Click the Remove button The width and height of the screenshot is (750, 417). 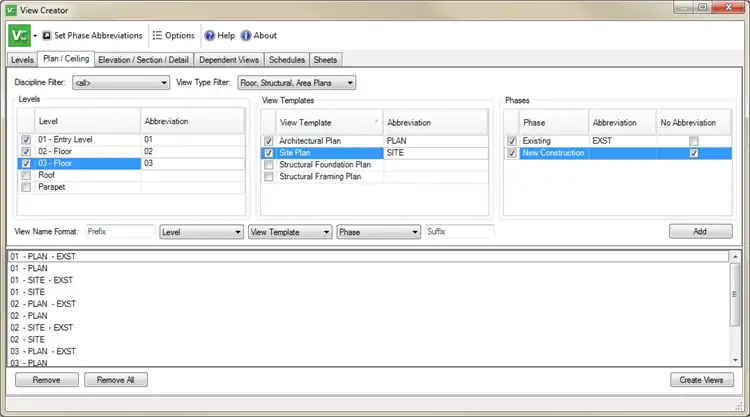point(46,380)
